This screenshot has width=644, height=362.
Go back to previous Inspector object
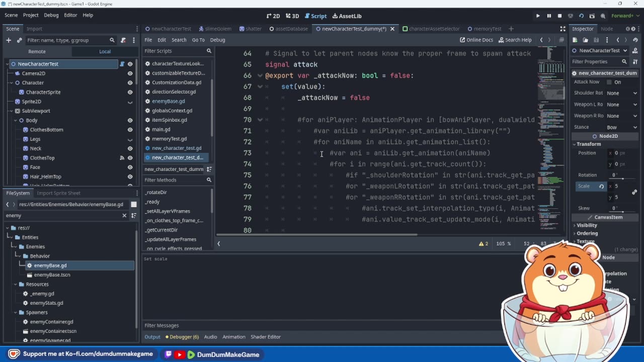[618, 40]
